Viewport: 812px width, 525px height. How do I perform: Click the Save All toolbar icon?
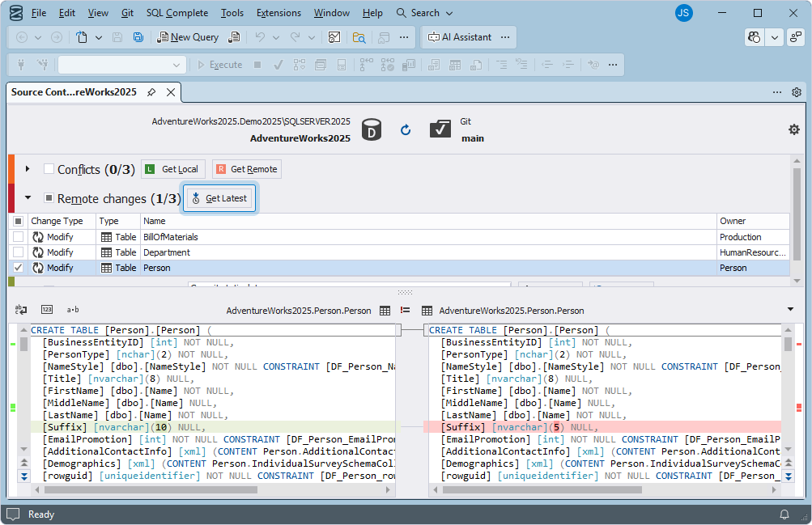pos(138,37)
